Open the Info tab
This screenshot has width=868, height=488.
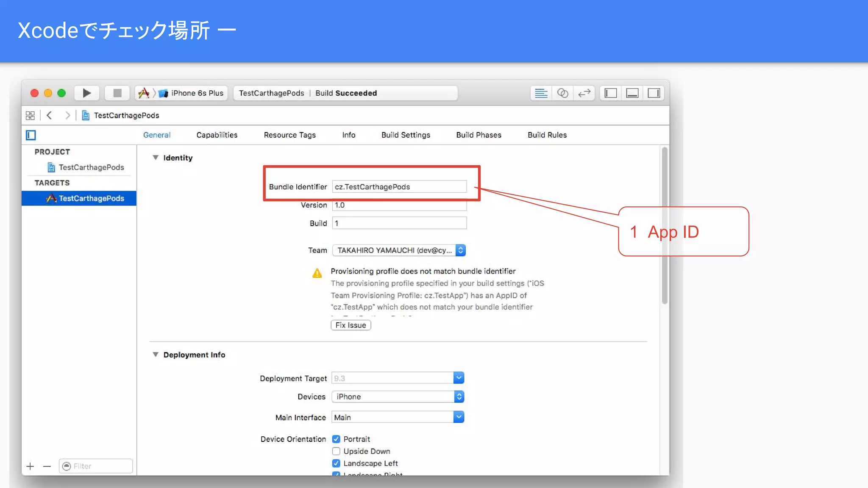click(349, 135)
